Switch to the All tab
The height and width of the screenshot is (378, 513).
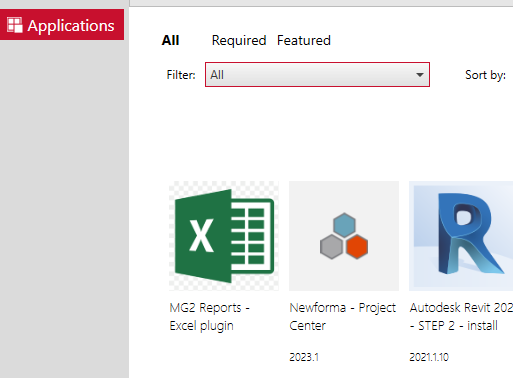click(170, 40)
